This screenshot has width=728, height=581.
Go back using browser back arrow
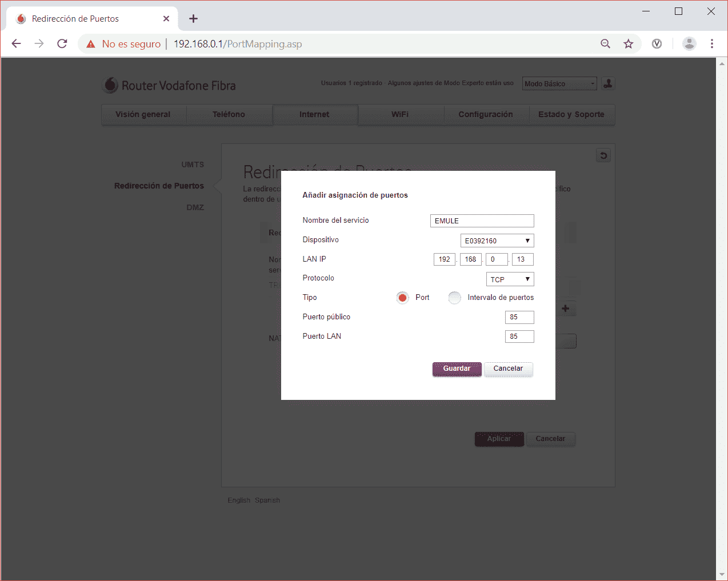click(x=17, y=44)
